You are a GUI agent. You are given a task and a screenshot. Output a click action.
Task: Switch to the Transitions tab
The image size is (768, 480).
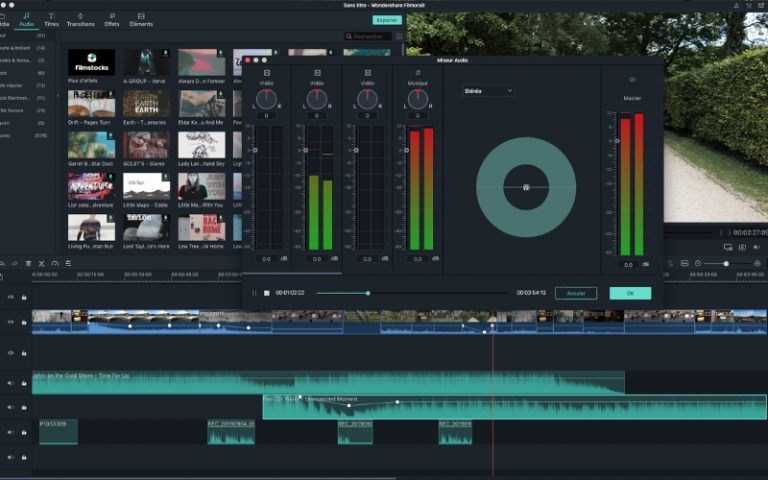80,19
